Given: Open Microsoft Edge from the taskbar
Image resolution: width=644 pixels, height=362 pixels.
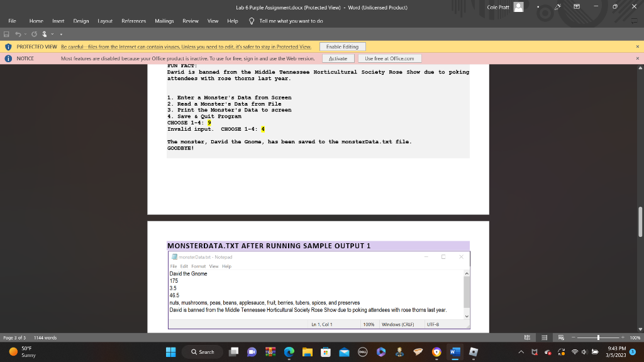Looking at the screenshot, I should point(289,352).
